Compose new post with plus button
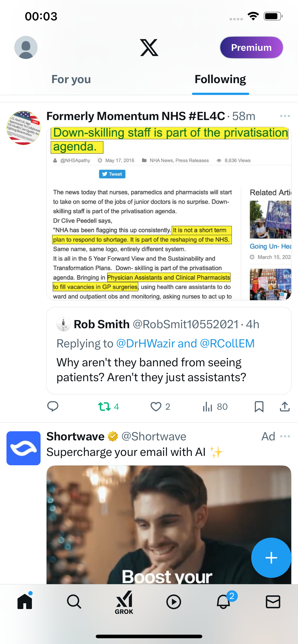Viewport: 298px width, 644px height. (271, 558)
